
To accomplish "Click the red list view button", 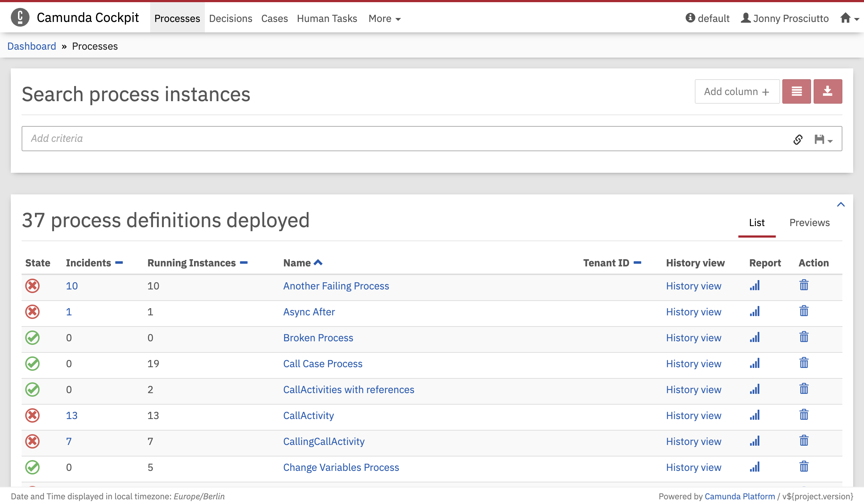I will 796,91.
